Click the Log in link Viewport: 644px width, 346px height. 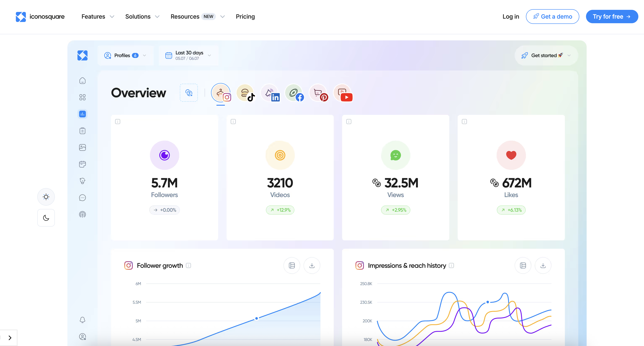click(x=511, y=17)
